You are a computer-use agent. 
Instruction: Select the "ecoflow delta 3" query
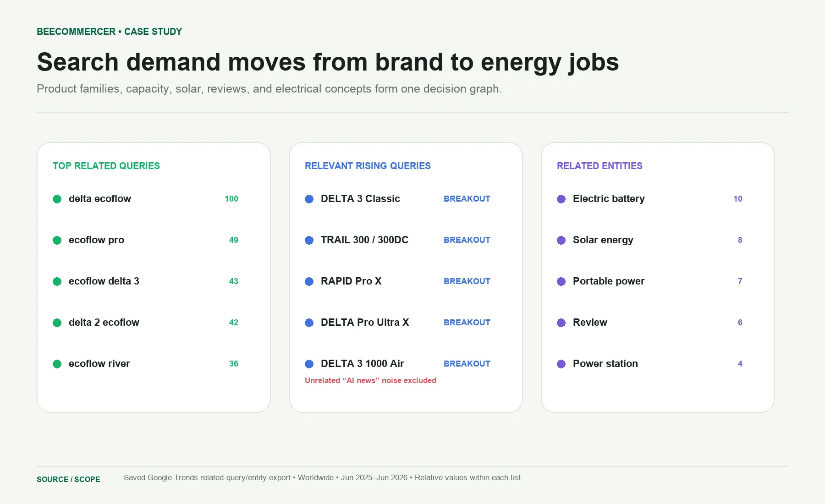point(104,281)
